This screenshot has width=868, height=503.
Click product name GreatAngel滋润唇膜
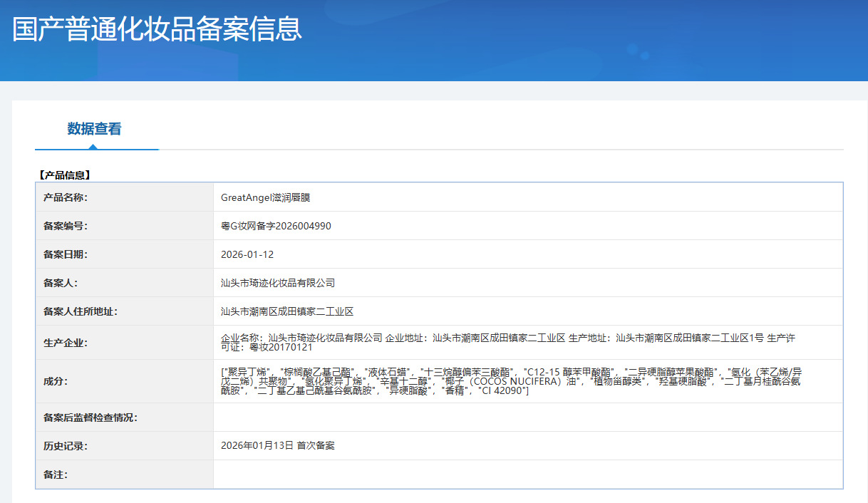click(266, 197)
